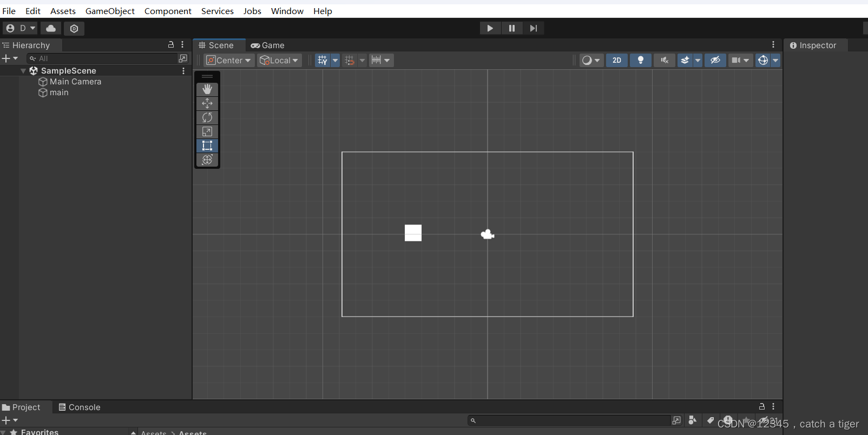Toggle scene lighting bulb
Viewport: 868px width, 435px height.
click(641, 60)
